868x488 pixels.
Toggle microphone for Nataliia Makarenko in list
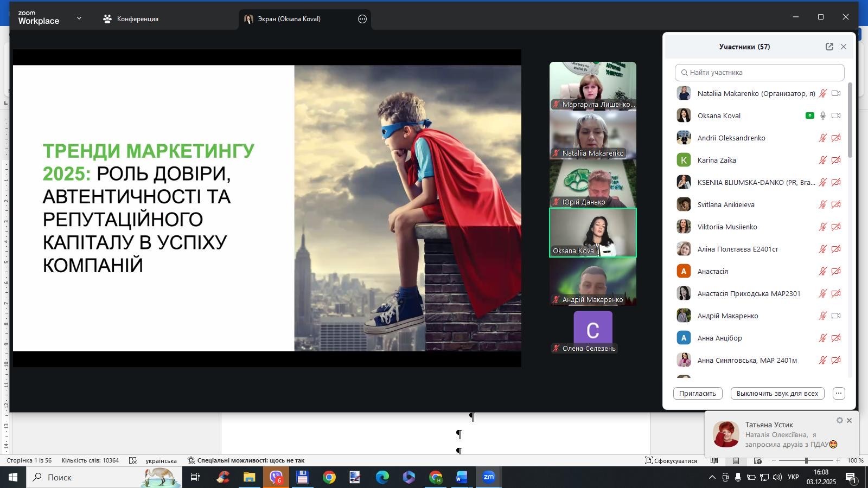(823, 93)
